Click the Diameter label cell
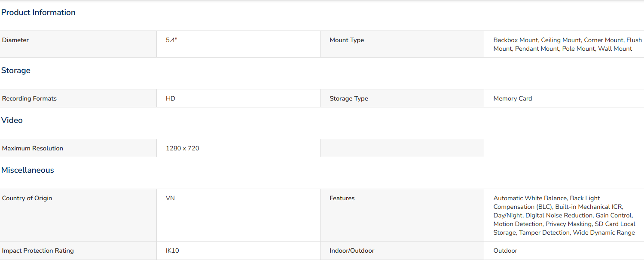The image size is (644, 266). pos(78,44)
